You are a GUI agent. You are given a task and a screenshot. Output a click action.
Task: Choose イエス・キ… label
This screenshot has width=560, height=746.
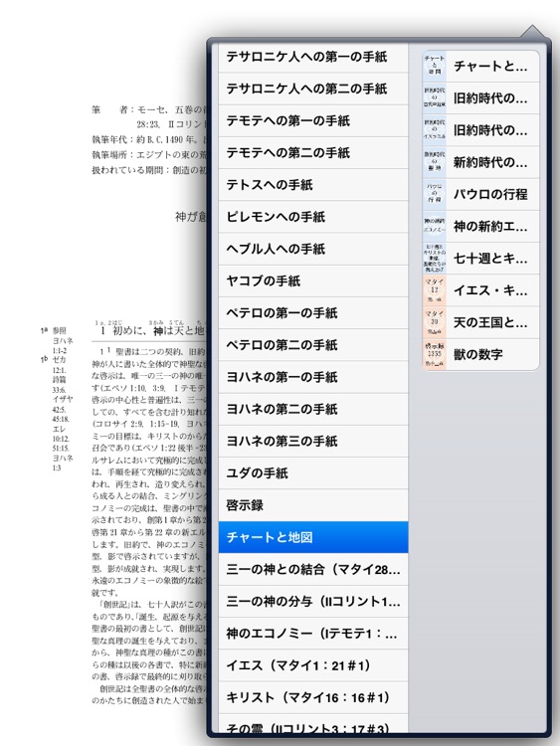490,290
